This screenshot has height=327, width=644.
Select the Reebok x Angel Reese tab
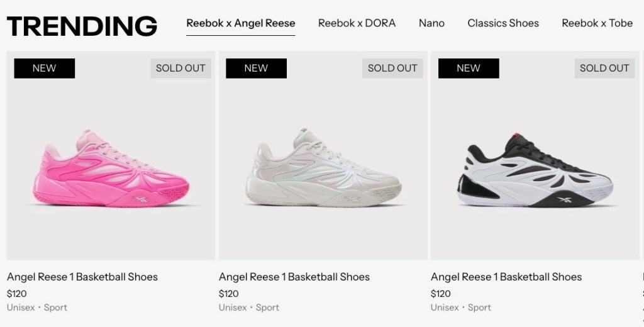pyautogui.click(x=241, y=23)
